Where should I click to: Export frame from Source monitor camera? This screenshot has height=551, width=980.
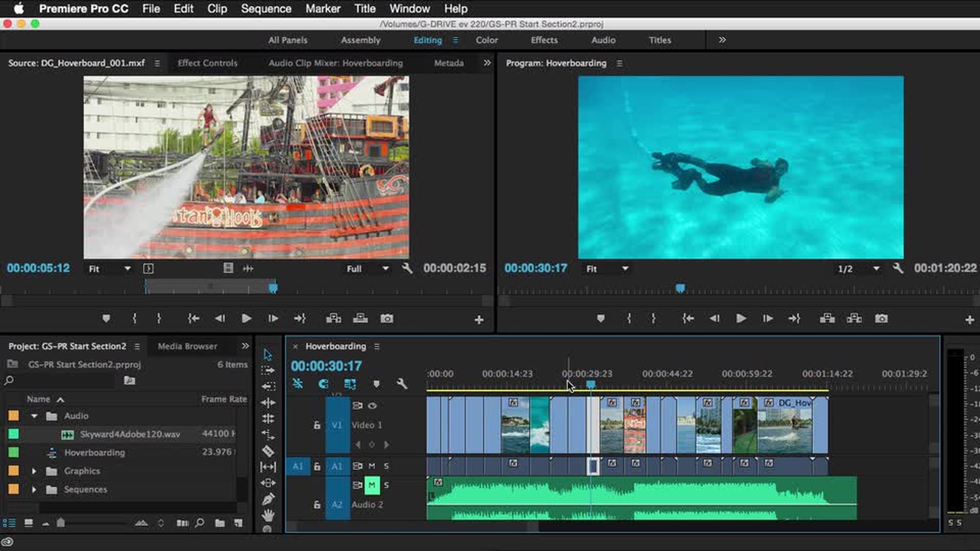pos(387,319)
